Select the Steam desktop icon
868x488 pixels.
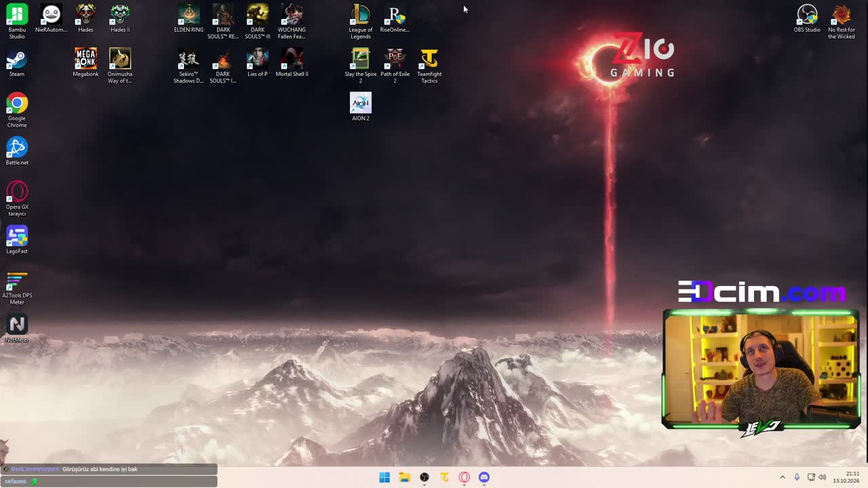coord(17,64)
